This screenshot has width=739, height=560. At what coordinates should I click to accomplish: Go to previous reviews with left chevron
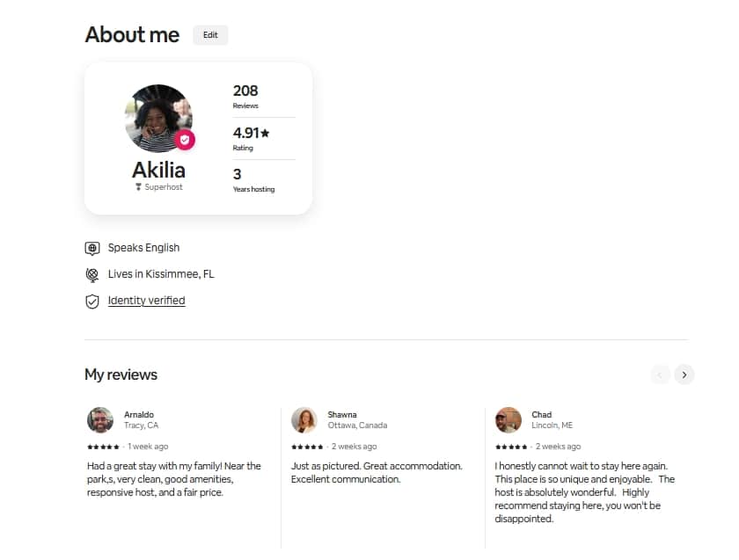pos(660,375)
